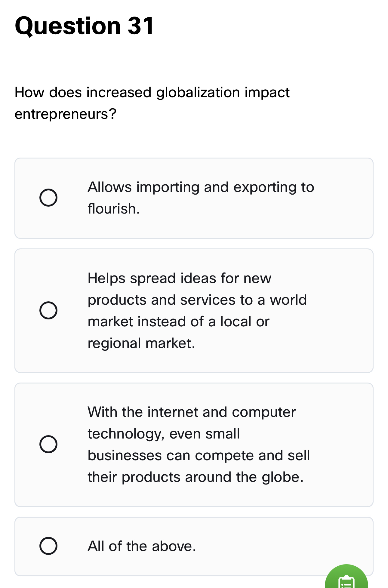This screenshot has height=588, width=388.
Task: Click 'their products around the globe.' line
Action: (196, 477)
